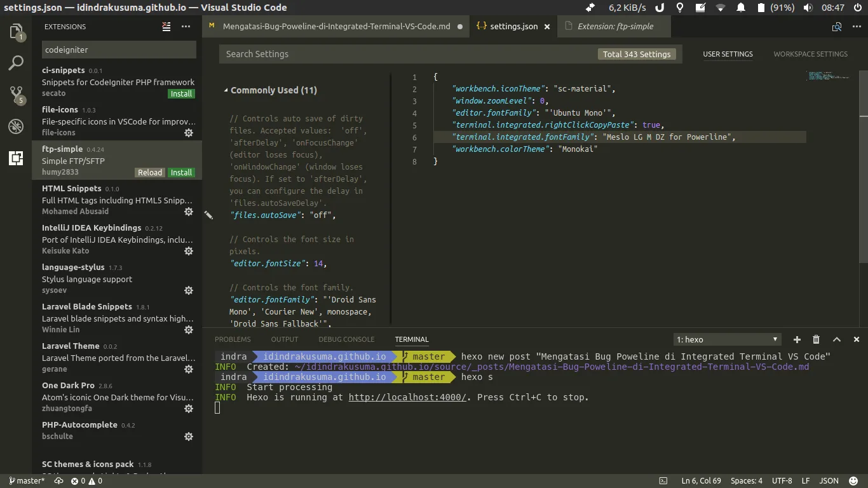Show errors and warnings count in status bar
Viewport: 868px width, 488px height.
pyautogui.click(x=86, y=481)
